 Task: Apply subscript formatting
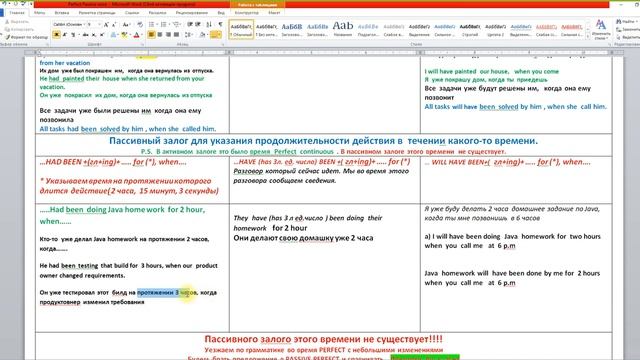[x=94, y=35]
